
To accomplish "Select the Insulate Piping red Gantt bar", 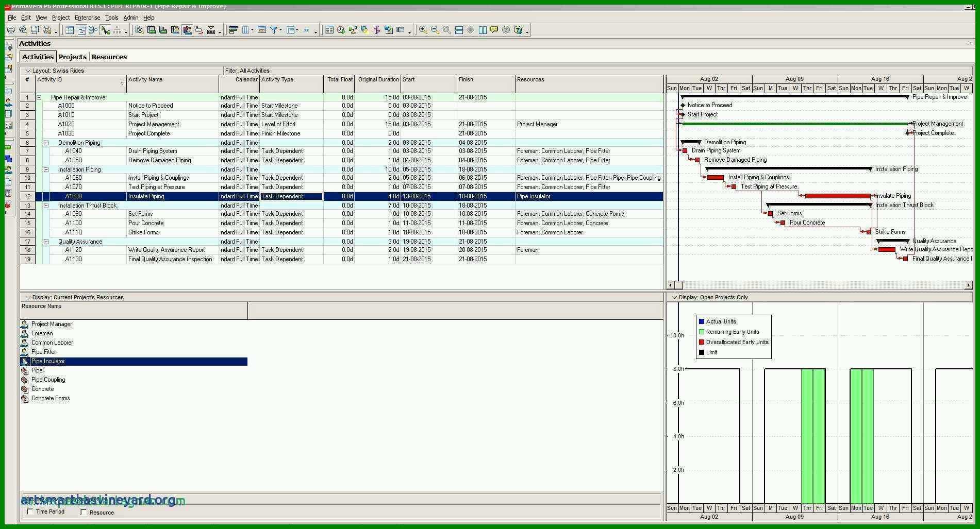I will [838, 196].
